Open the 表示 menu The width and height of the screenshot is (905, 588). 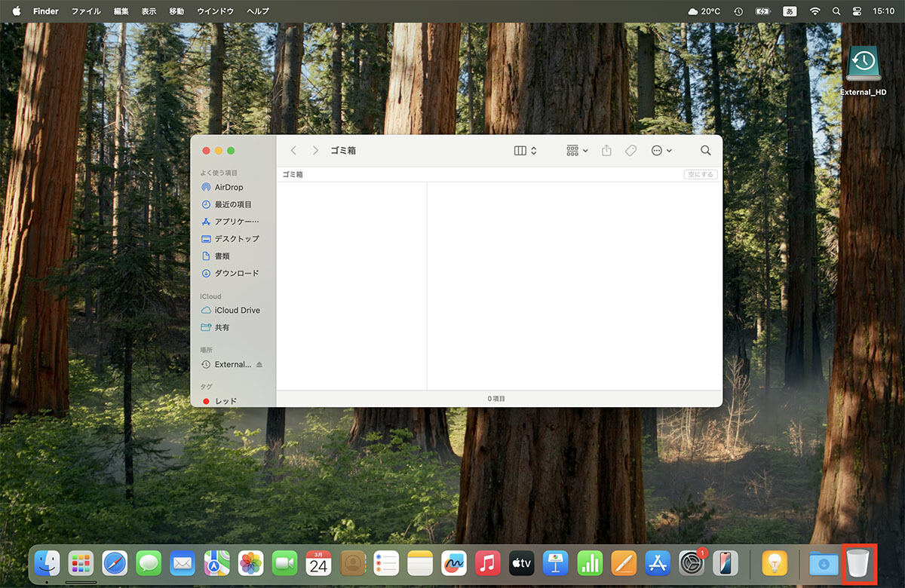click(x=149, y=11)
